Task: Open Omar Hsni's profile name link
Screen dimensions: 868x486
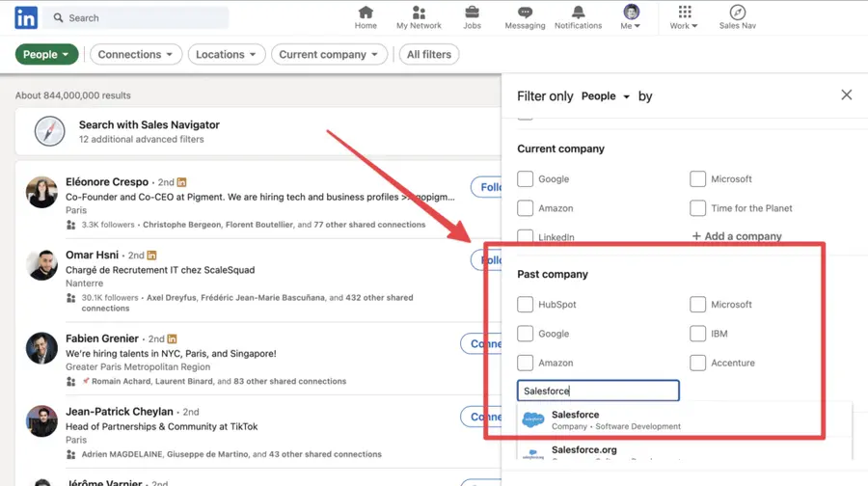Action: click(92, 256)
